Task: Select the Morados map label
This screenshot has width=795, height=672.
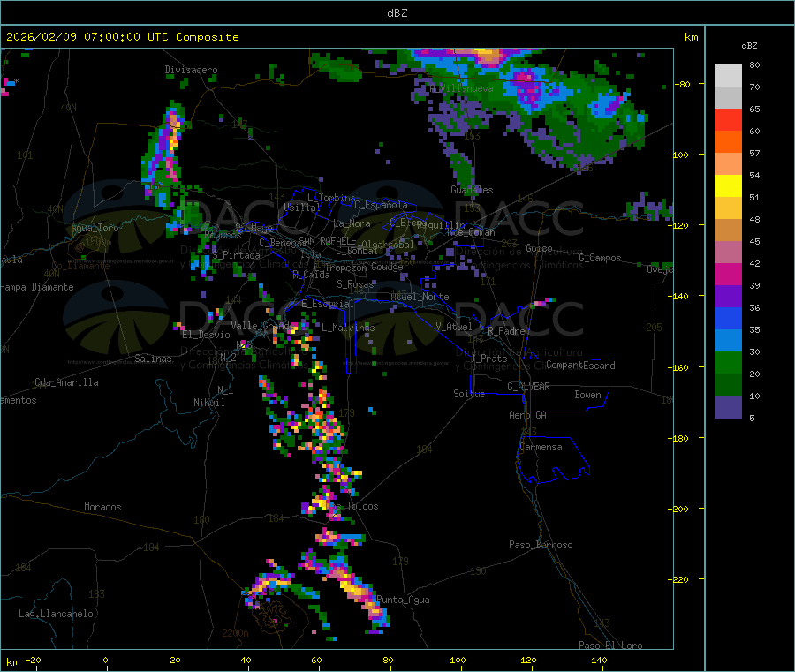Action: [102, 507]
